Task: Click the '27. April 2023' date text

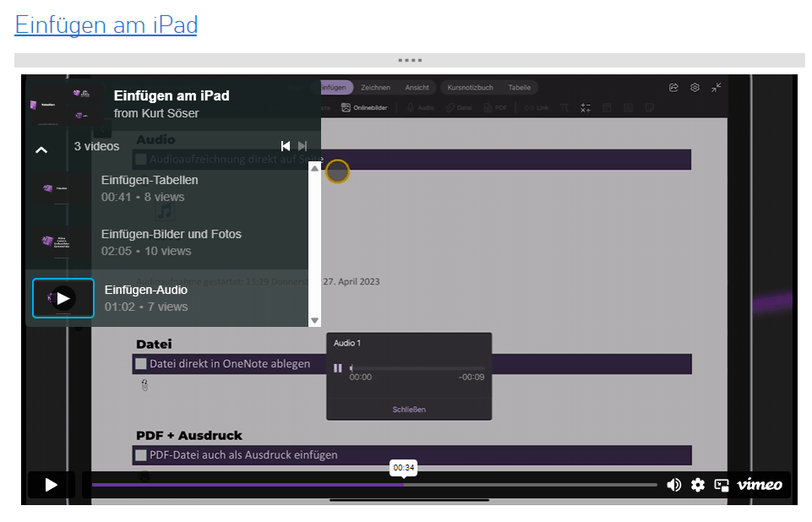Action: (352, 282)
